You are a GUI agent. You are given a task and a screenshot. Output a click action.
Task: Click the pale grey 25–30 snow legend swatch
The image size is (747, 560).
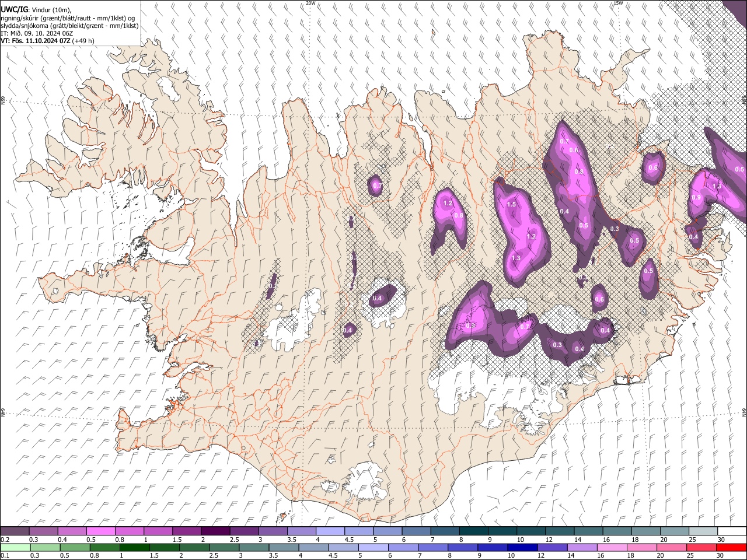(x=703, y=531)
